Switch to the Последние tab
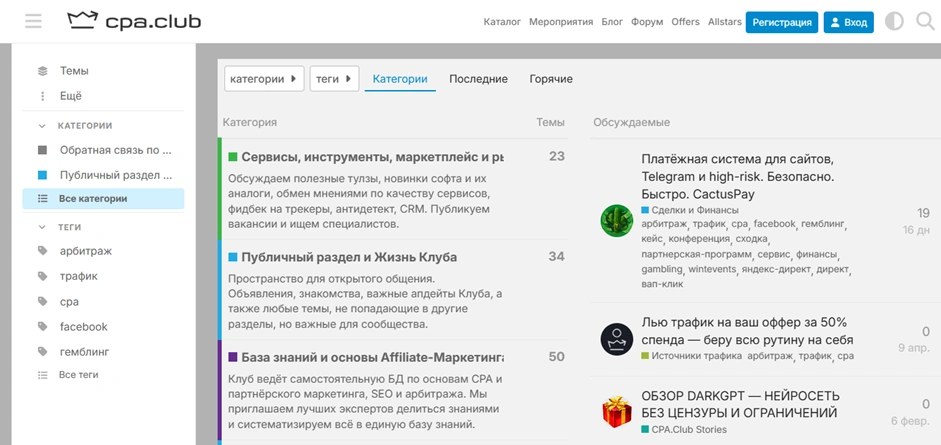 478,79
